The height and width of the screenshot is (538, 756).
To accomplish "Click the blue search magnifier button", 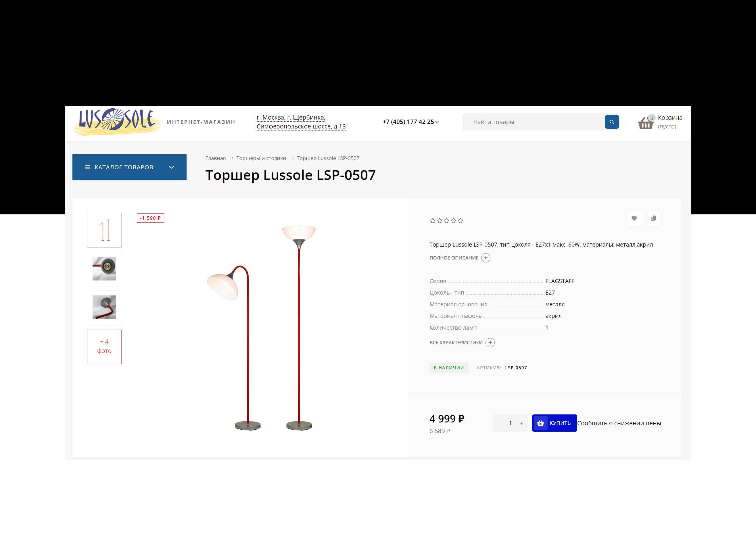I will pos(612,122).
